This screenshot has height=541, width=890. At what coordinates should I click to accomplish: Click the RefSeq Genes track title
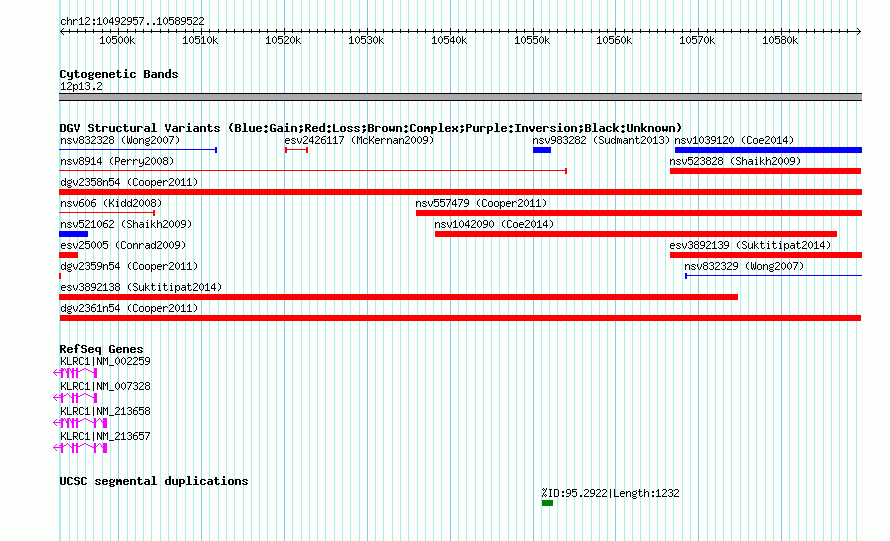(101, 349)
